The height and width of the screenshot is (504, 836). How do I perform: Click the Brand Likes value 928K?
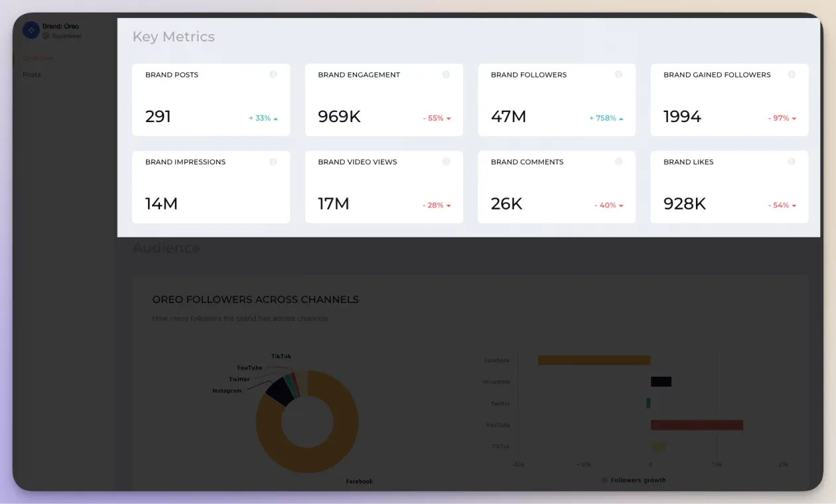684,204
